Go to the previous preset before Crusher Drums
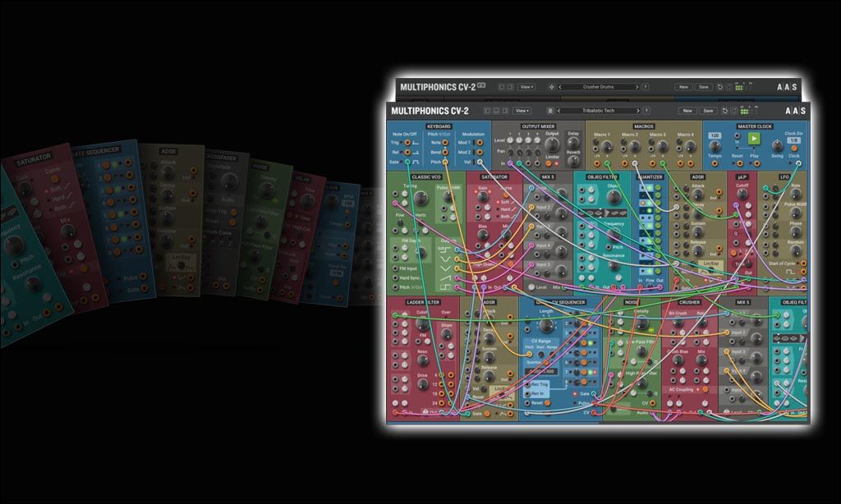This screenshot has height=504, width=841. tap(560, 87)
